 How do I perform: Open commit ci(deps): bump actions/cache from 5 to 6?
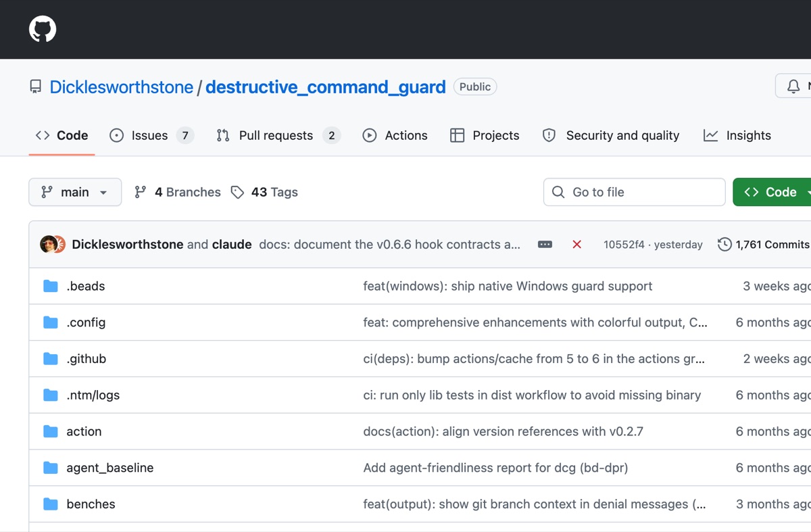(x=534, y=359)
